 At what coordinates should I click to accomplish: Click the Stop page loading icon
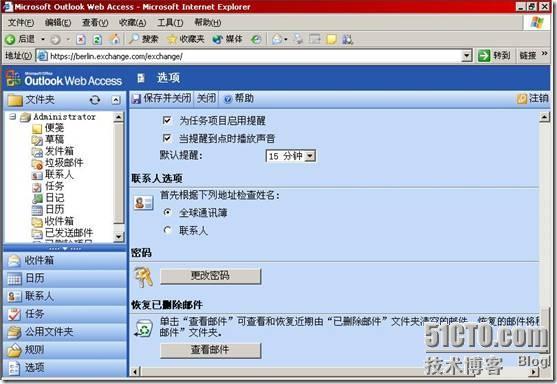81,39
